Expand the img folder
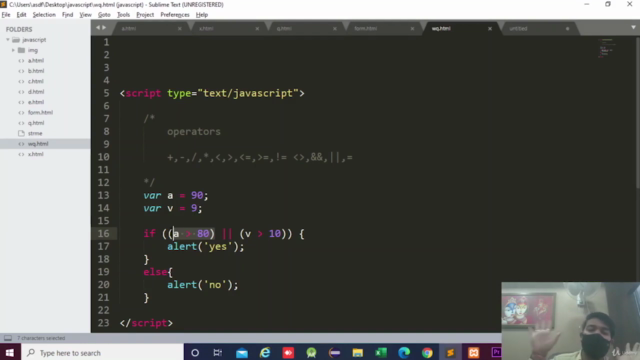Viewport: 640px width, 360px height. (x=13, y=50)
